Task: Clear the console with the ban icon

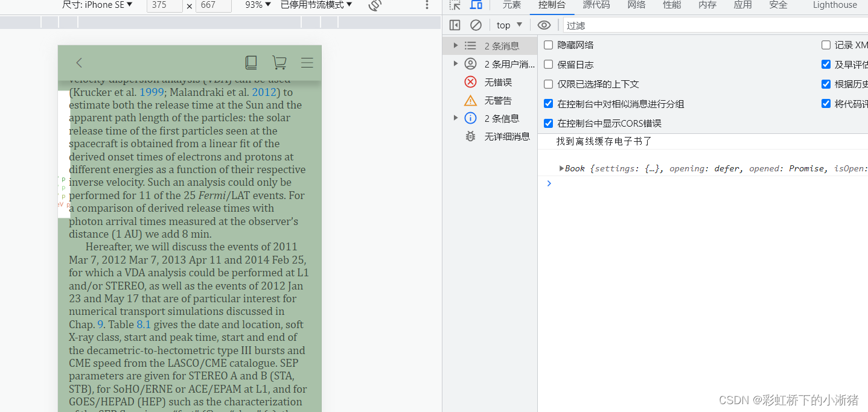Action: [x=476, y=25]
